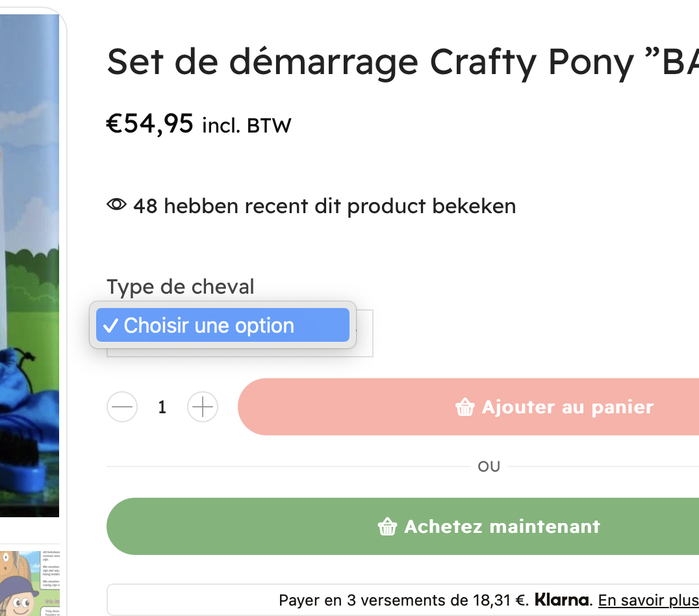Screen dimensions: 699x616
Task: Decrease quantity with the minus icon
Action: (122, 407)
